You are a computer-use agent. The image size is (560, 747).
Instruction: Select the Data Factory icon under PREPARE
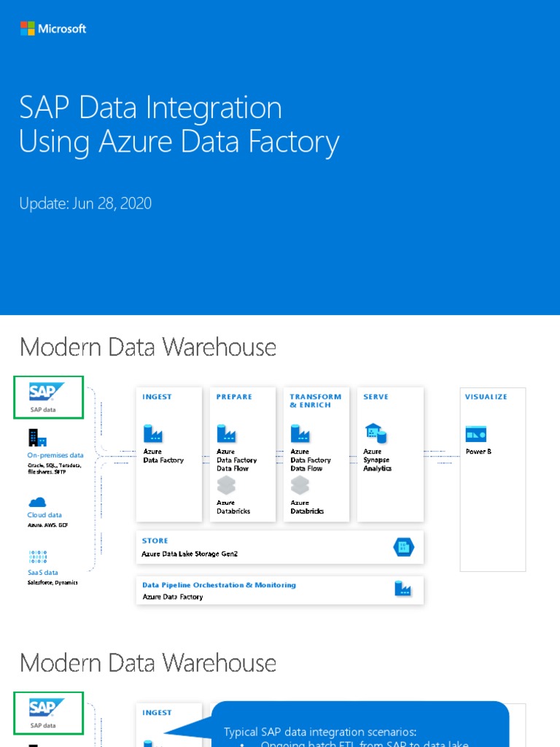(226, 434)
